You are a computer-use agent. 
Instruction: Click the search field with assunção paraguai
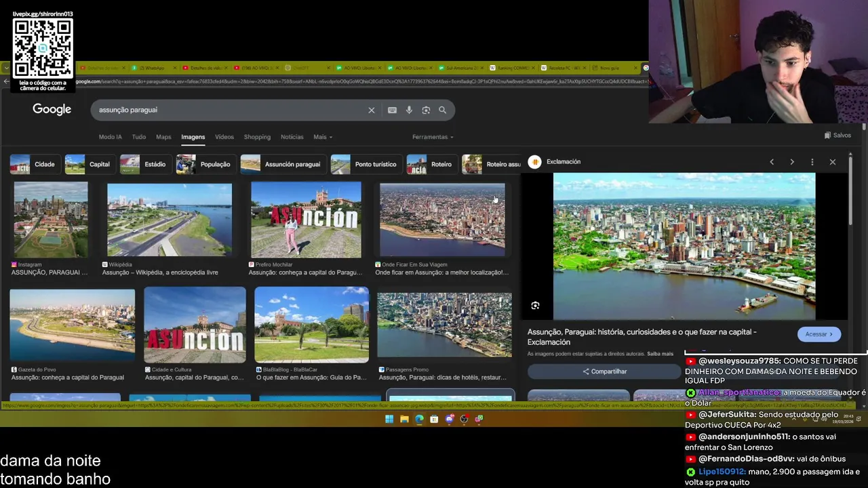coord(231,110)
